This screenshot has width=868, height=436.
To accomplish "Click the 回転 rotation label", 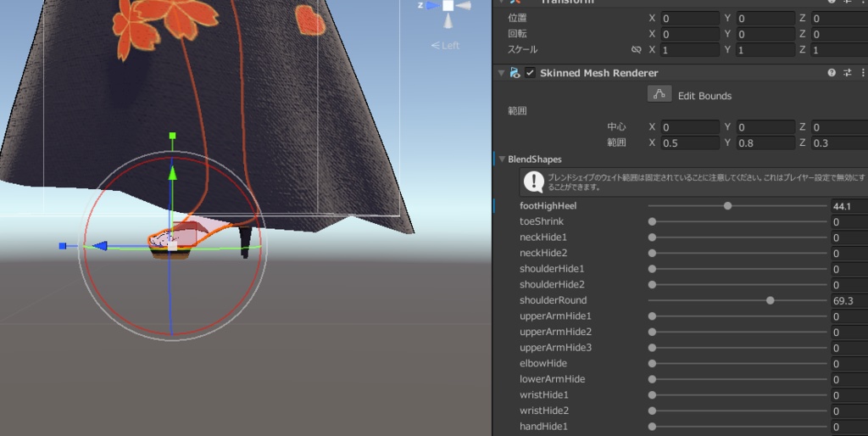I will pos(517,34).
